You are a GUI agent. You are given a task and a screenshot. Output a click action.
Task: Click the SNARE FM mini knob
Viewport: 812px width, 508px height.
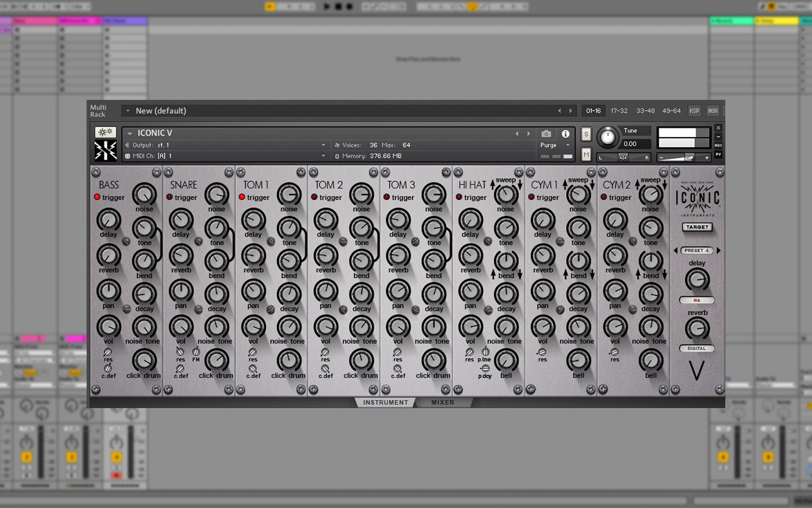click(196, 352)
